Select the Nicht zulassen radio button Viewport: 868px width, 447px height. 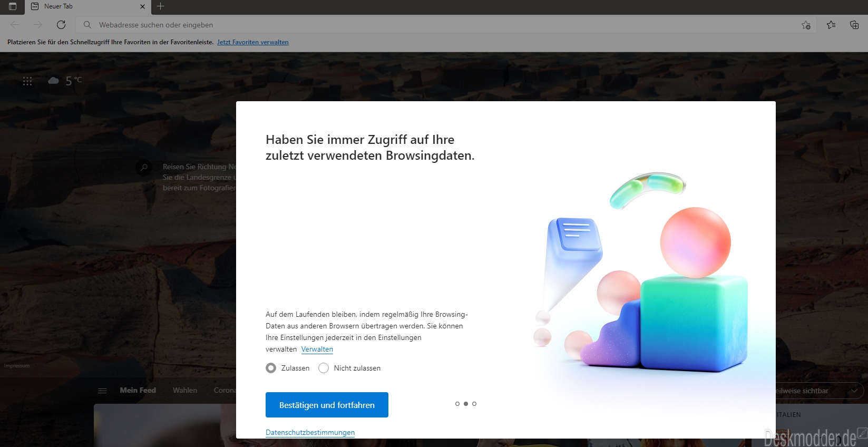click(x=324, y=368)
